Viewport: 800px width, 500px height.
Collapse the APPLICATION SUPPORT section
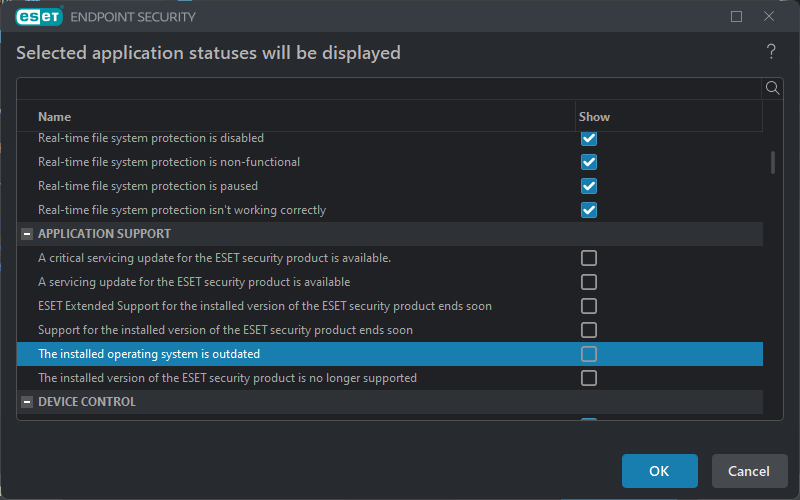point(26,234)
